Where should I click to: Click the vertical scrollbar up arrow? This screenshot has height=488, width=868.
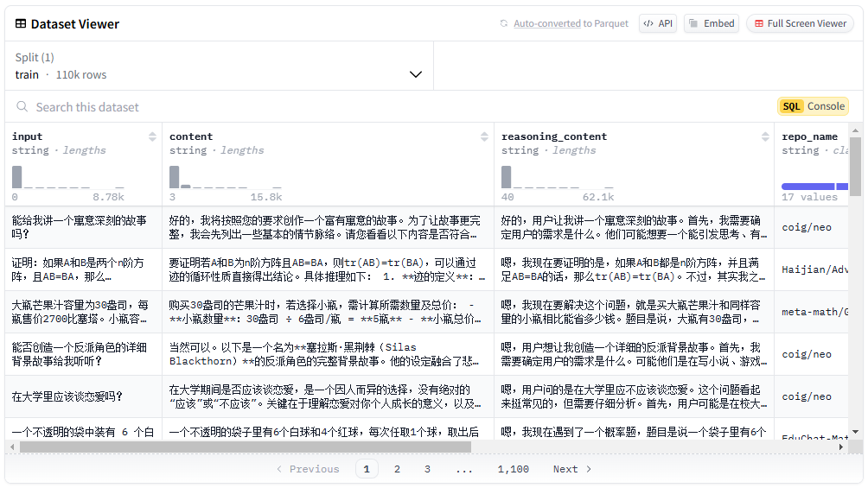click(855, 130)
